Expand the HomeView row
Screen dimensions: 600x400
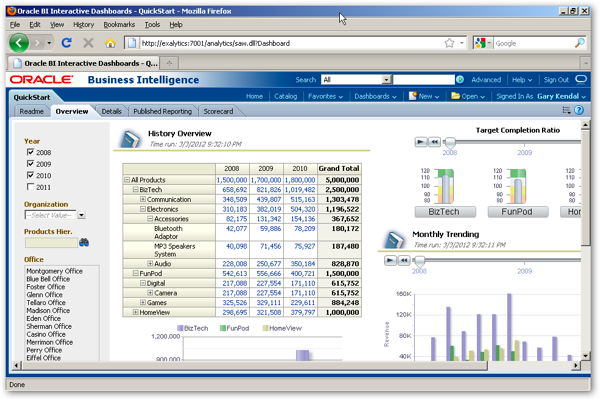point(135,312)
